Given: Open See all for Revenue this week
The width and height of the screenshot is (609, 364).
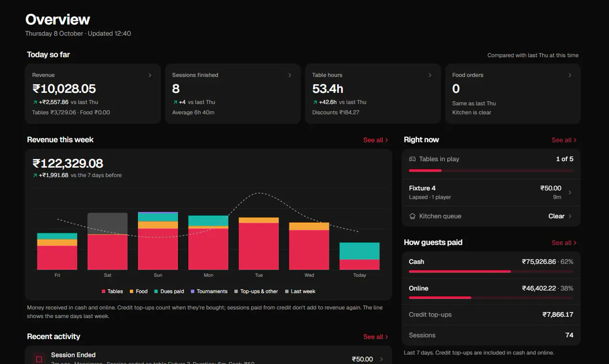Looking at the screenshot, I should [375, 140].
